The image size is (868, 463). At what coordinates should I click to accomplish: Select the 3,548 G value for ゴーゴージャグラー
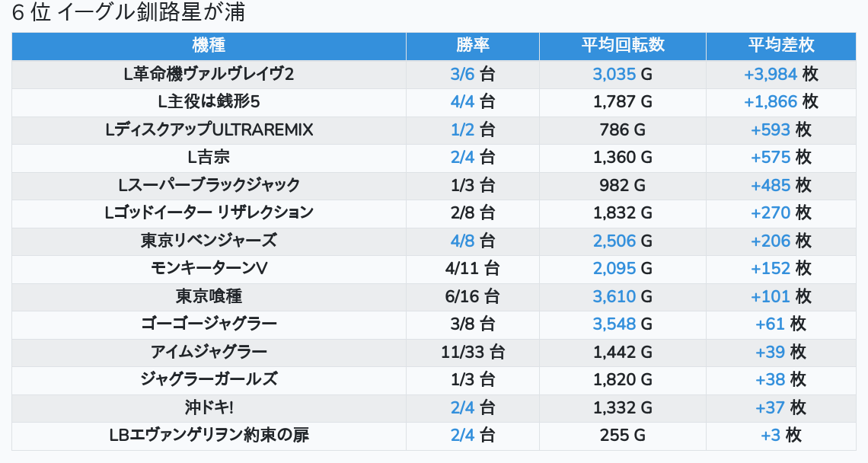pos(623,324)
